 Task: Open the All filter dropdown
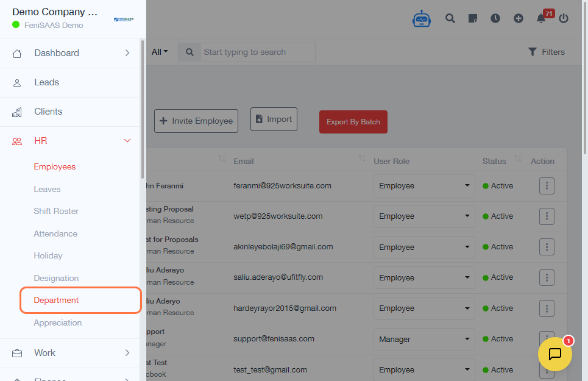[160, 52]
